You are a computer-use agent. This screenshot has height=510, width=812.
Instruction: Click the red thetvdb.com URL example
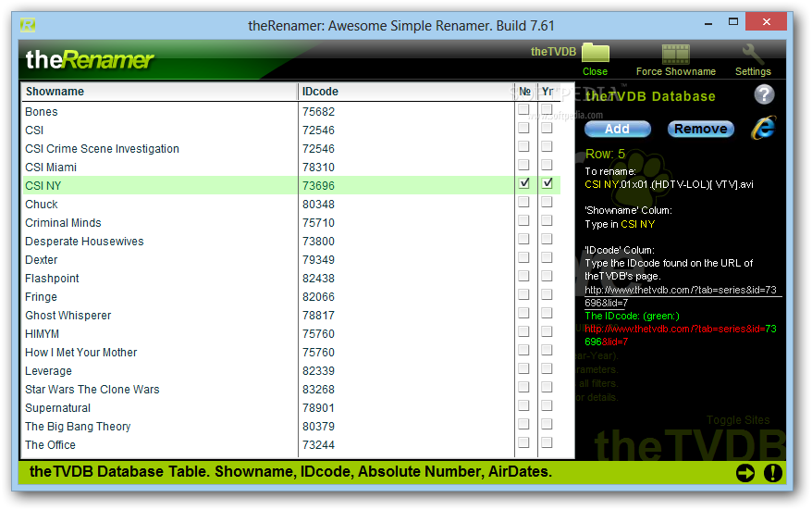tap(681, 335)
